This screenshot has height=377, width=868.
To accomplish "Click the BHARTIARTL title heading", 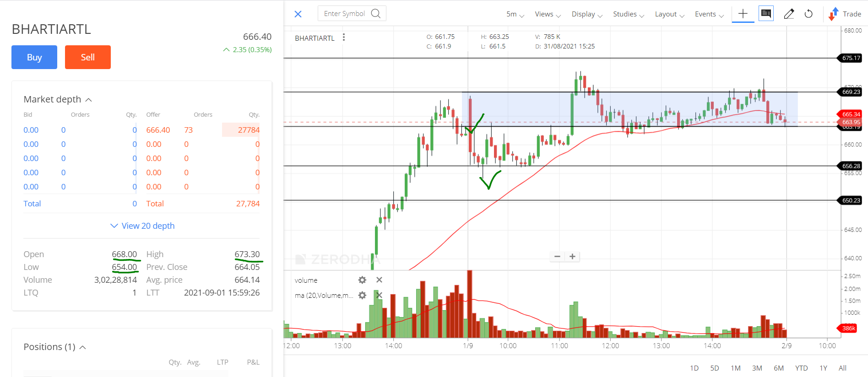I will pos(51,29).
